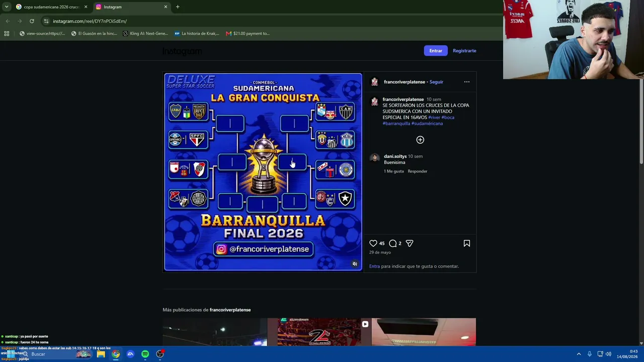Open the #river hashtag
This screenshot has height=362, width=644.
434,118
